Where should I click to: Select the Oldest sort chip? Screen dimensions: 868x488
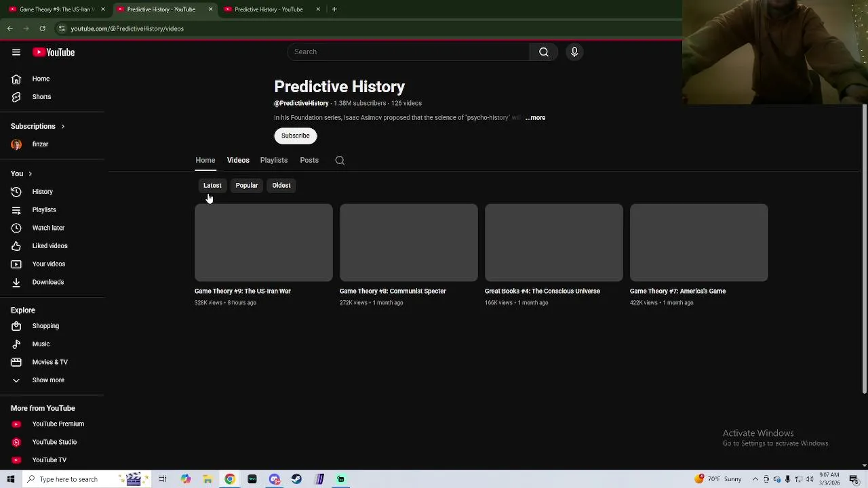[281, 186]
